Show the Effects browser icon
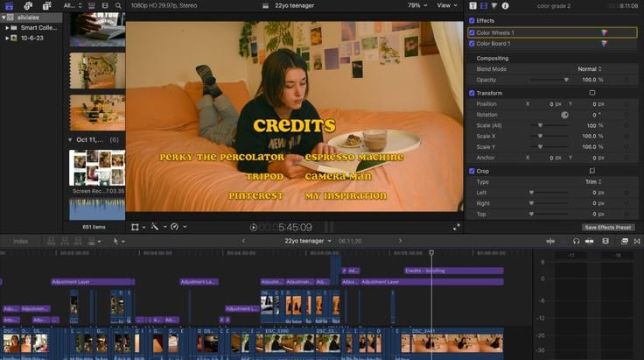The image size is (644, 360). tap(624, 241)
